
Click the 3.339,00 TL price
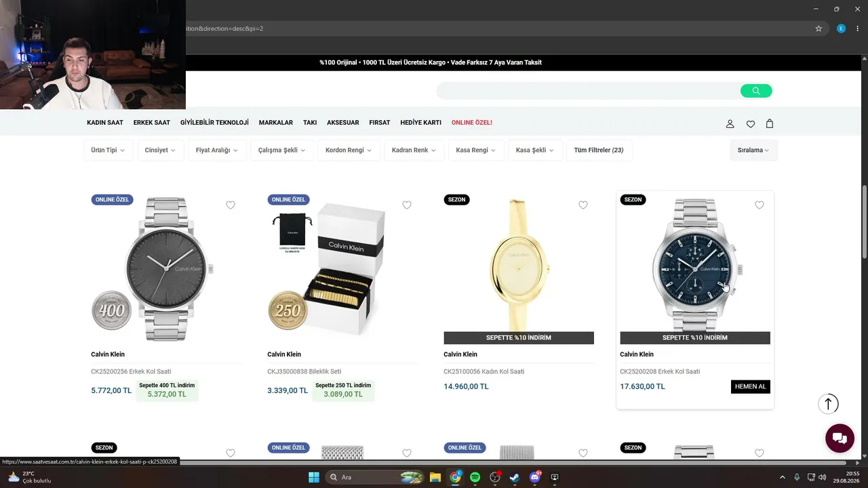pos(288,390)
